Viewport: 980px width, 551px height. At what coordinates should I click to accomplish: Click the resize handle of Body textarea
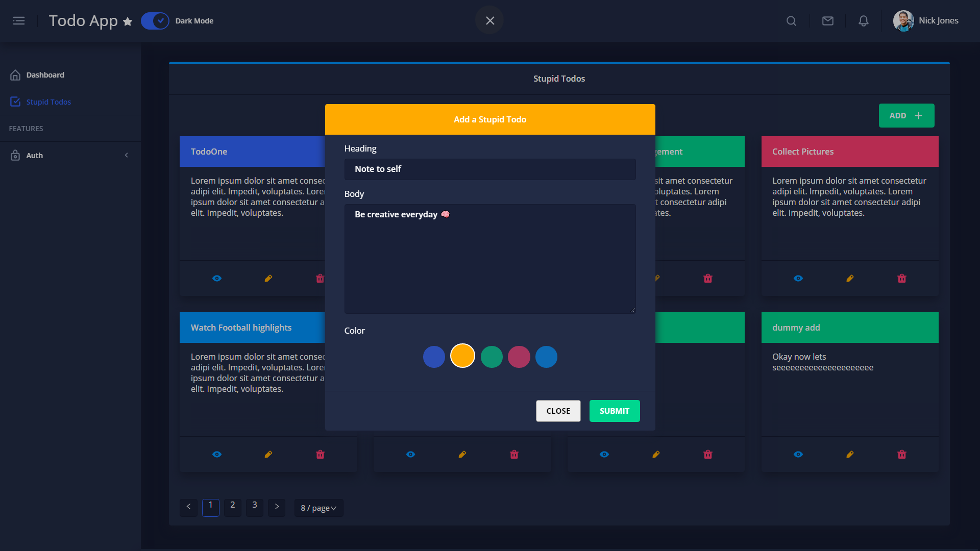pyautogui.click(x=632, y=310)
